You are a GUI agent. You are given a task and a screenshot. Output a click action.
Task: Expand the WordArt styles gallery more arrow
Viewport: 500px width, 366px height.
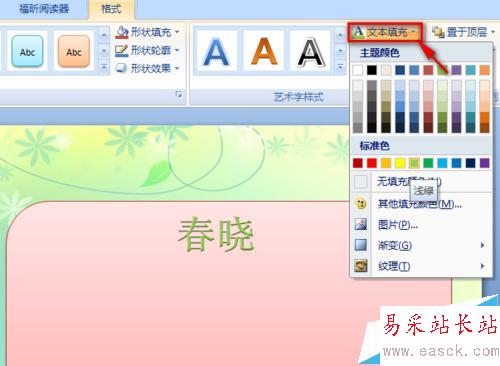pos(340,67)
